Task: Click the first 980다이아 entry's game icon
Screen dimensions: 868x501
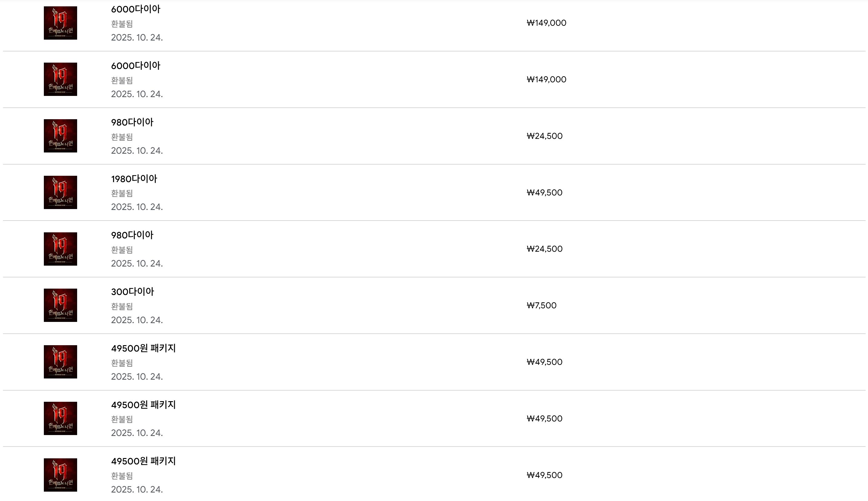Action: [60, 136]
